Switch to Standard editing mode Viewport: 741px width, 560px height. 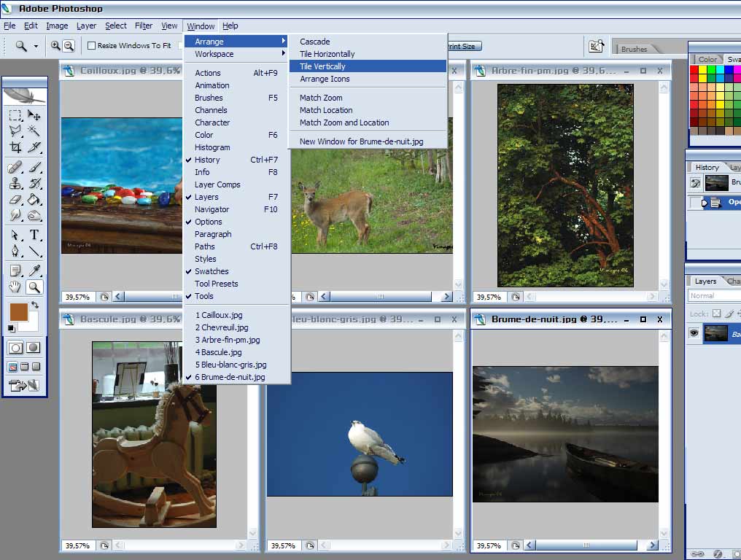pos(15,348)
